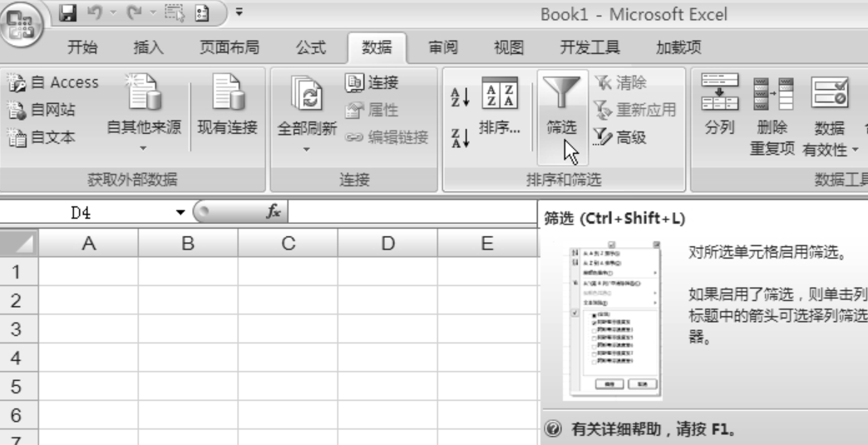Click cell A1
This screenshot has height=445, width=868.
click(88, 271)
